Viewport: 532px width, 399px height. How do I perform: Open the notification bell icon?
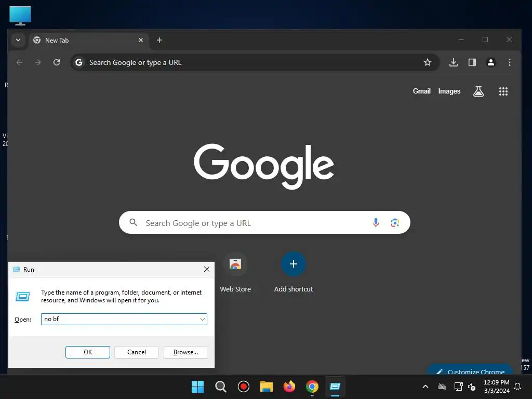(x=518, y=387)
